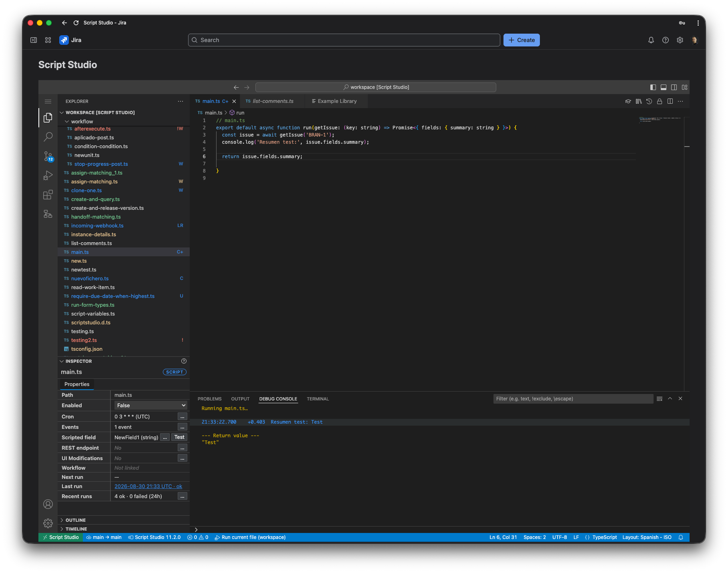Open Cron row ellipsis button

pos(183,417)
